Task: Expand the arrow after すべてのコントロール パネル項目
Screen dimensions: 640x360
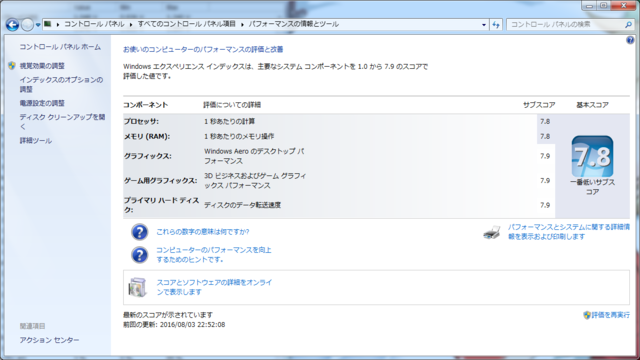Action: [x=242, y=24]
